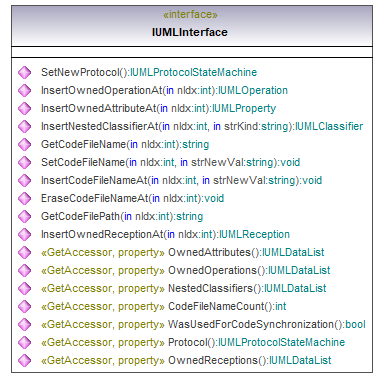Screen dimensions: 383x377
Task: Select the InsertNestedClassifierAt operation text
Action: 202,126
